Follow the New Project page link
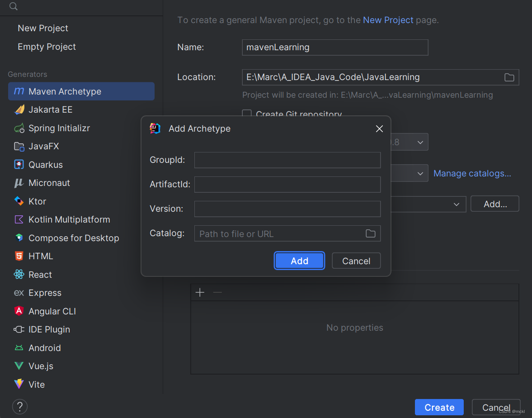 pos(388,20)
